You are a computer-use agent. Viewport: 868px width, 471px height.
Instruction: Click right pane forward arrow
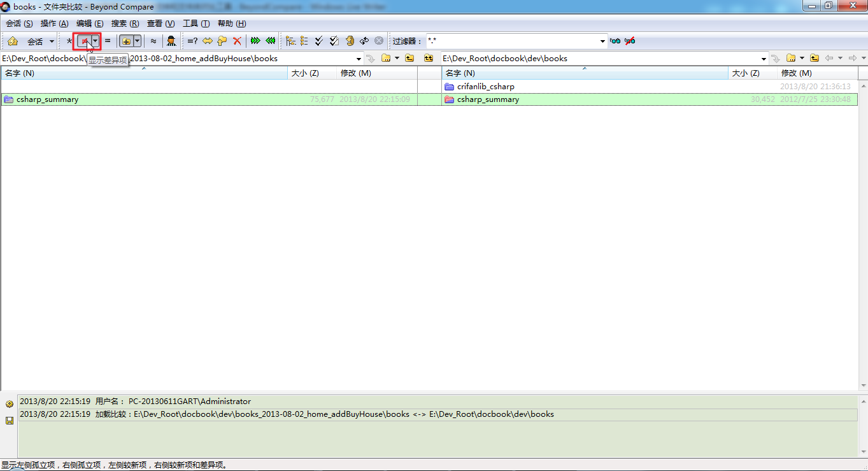click(852, 59)
